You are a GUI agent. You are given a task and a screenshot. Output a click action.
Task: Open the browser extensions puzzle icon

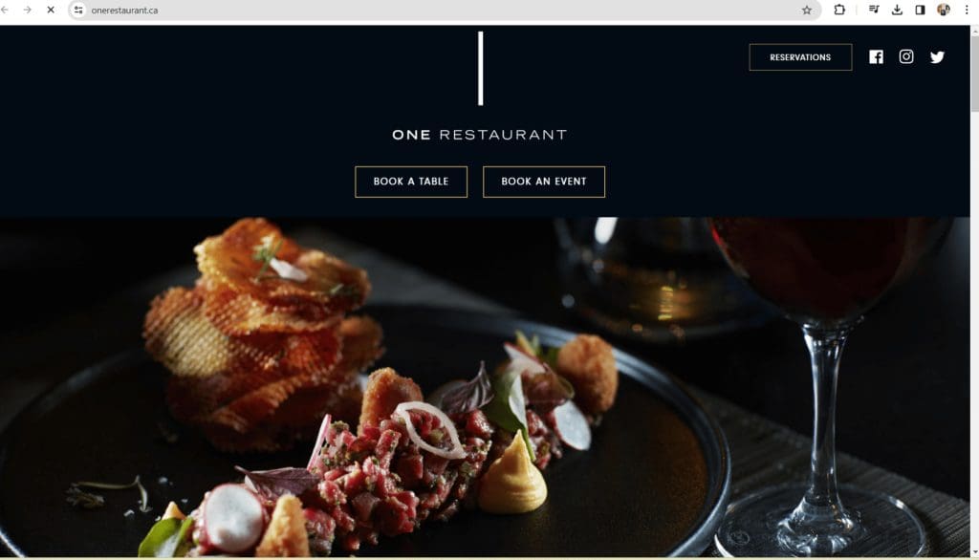(x=839, y=10)
